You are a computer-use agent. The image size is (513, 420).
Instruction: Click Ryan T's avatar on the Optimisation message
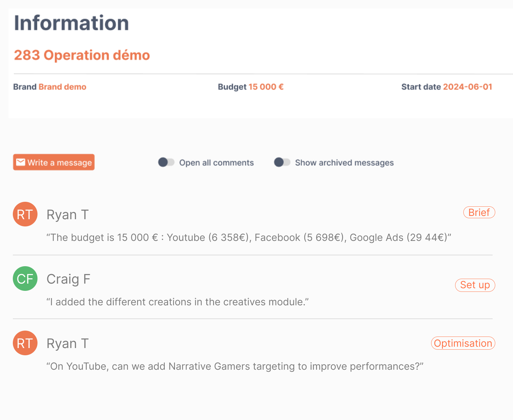coord(25,343)
